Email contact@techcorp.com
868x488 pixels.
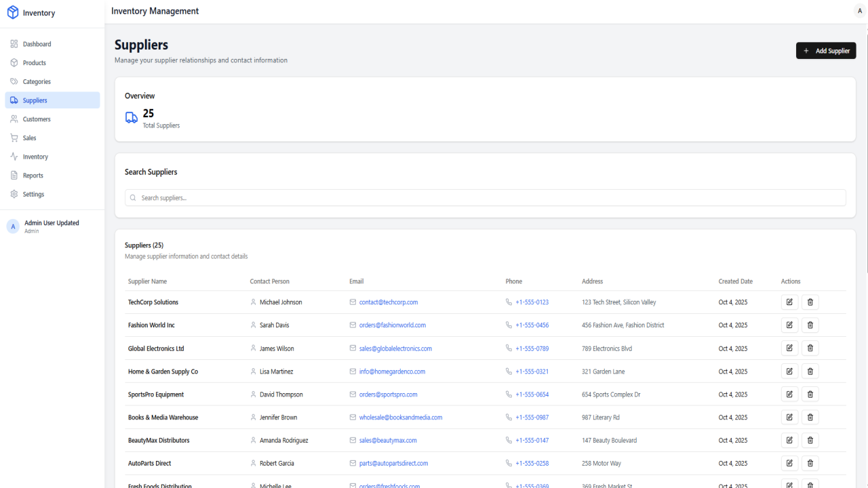(x=389, y=302)
